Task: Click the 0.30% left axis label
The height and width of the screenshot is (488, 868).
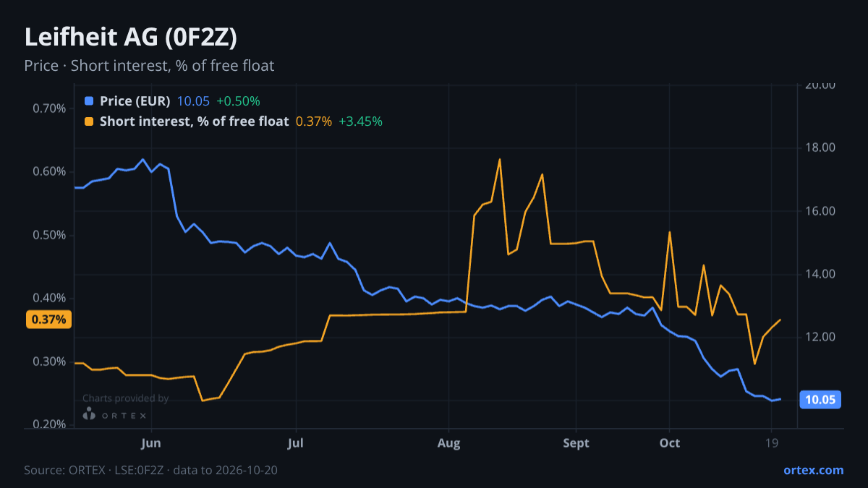Action: 49,361
